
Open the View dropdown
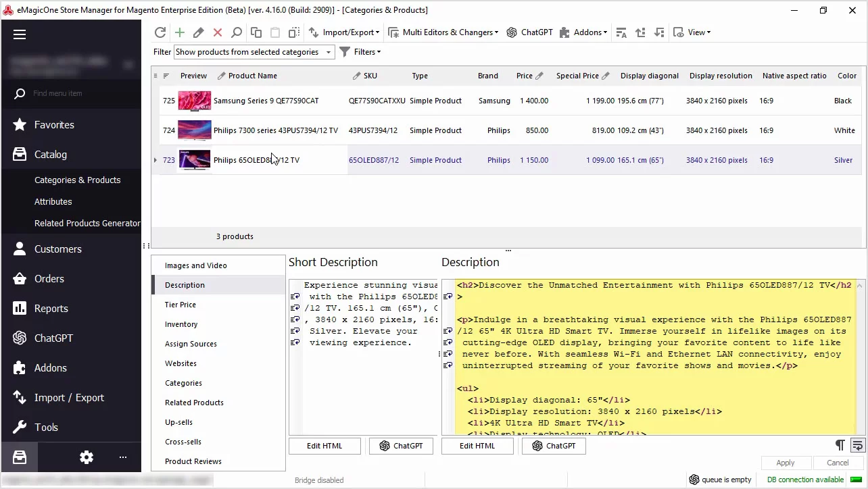pos(692,32)
